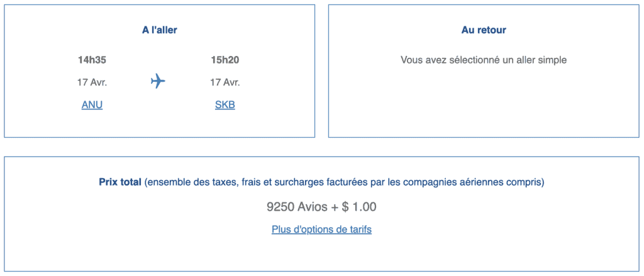Open the SKB arrival airport link
Screen dimensions: 644x276
click(x=225, y=105)
